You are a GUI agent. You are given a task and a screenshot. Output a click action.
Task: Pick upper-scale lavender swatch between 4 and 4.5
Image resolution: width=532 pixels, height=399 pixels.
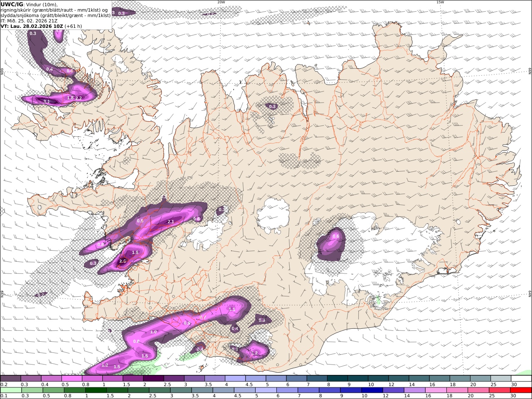235,379
